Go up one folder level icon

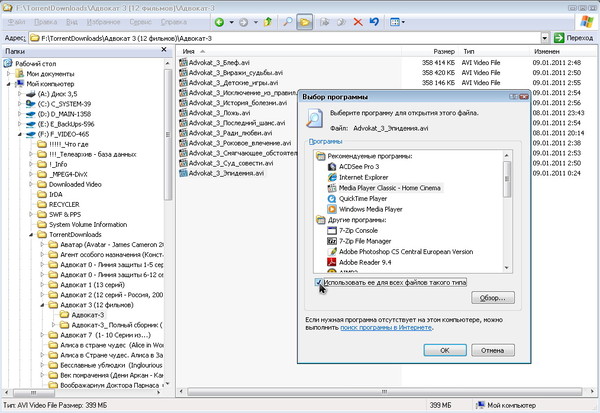pos(268,22)
